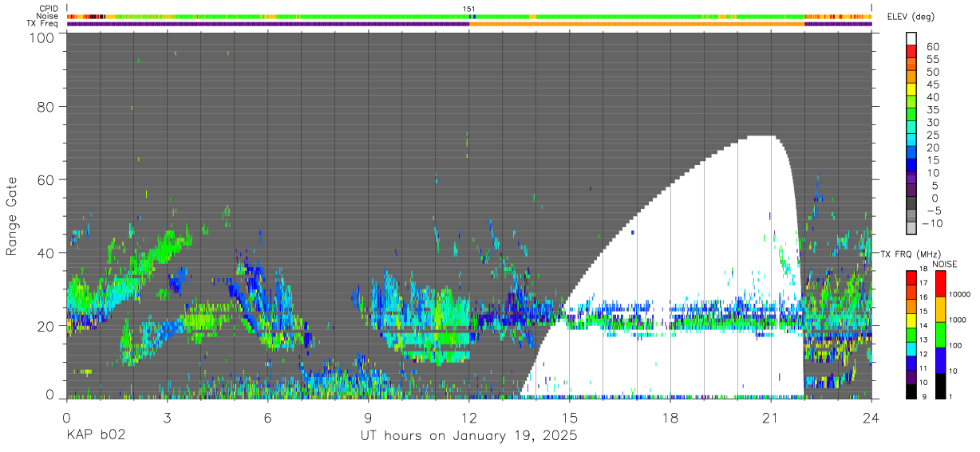Click the orange section of the TX Freq strip
980x452 pixels.
click(x=637, y=24)
